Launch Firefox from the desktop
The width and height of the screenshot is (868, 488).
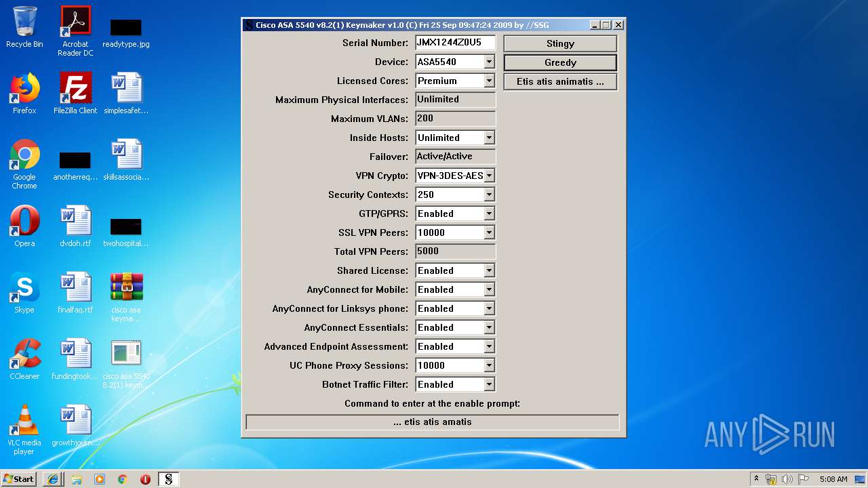[24, 94]
